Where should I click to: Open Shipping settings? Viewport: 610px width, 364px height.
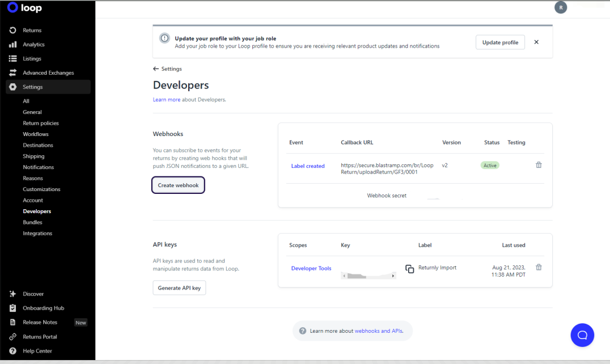pyautogui.click(x=33, y=156)
